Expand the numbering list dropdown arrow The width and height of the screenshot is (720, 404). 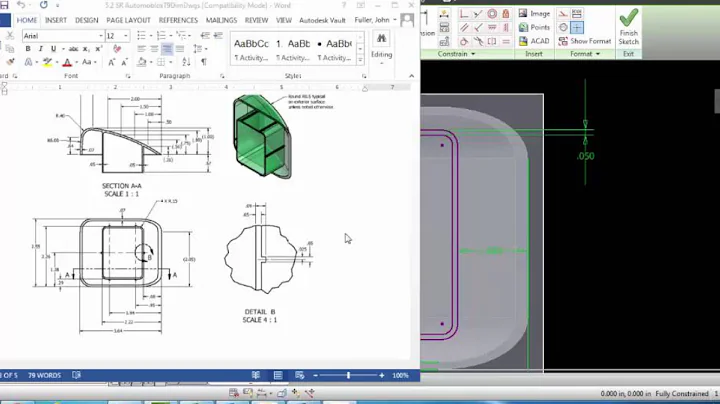[170, 36]
